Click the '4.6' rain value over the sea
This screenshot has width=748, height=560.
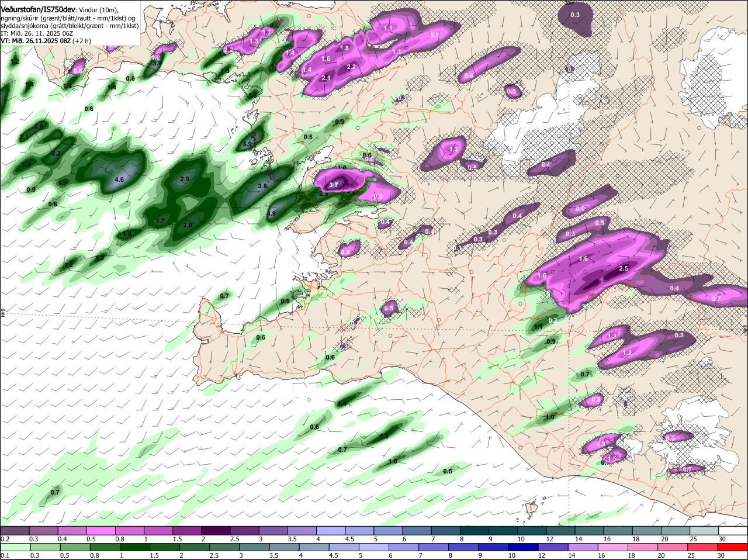(119, 179)
